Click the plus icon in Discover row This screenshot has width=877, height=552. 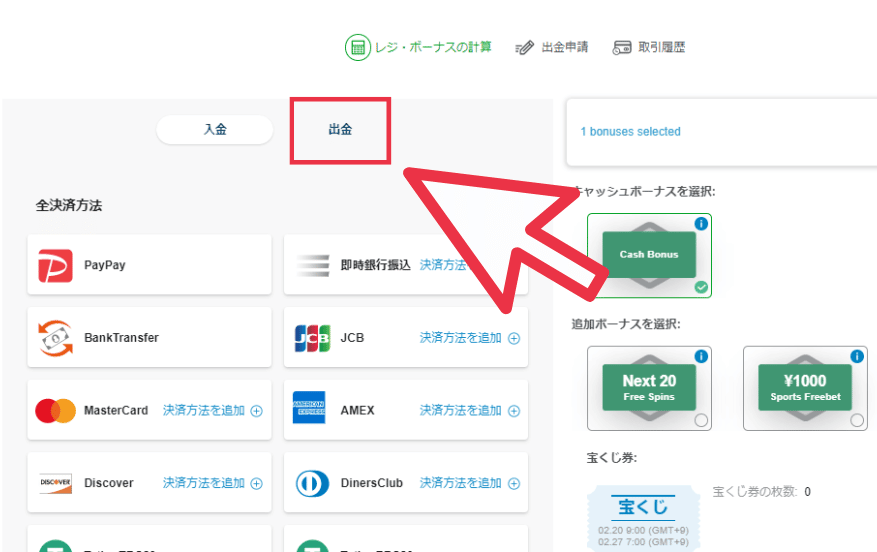tap(257, 484)
